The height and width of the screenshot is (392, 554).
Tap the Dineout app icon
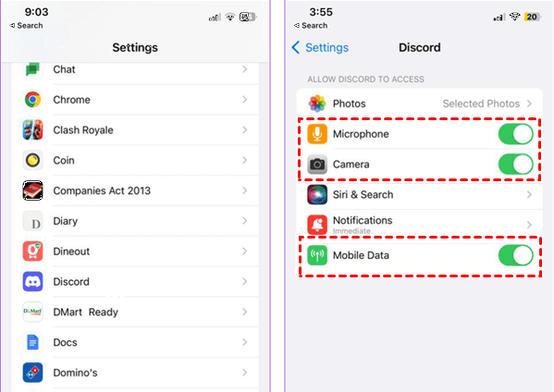[33, 251]
